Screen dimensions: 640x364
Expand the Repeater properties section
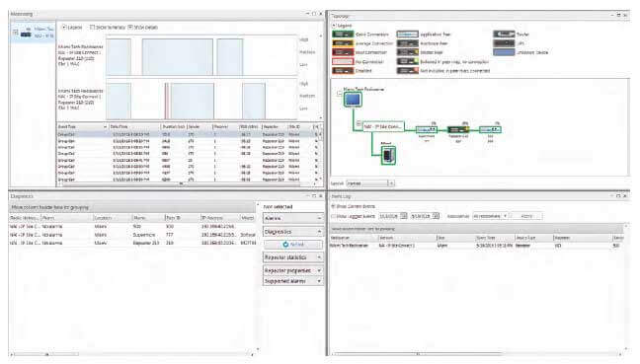click(293, 270)
